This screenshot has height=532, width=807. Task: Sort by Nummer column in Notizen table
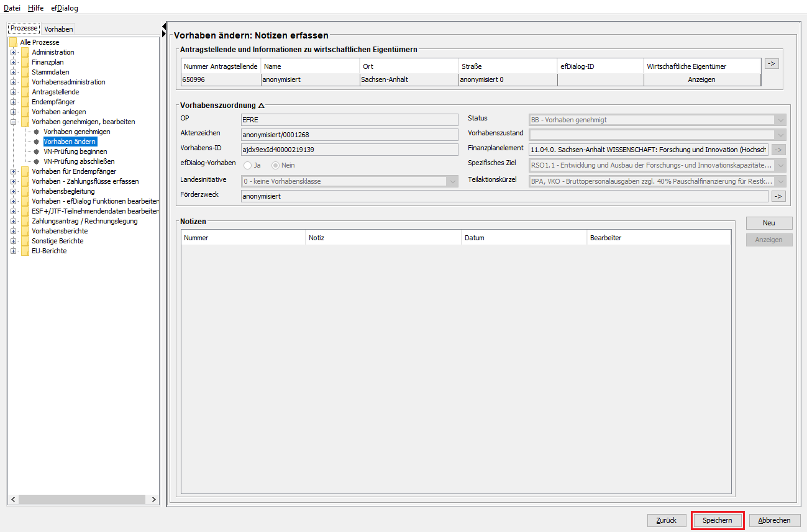click(x=244, y=238)
